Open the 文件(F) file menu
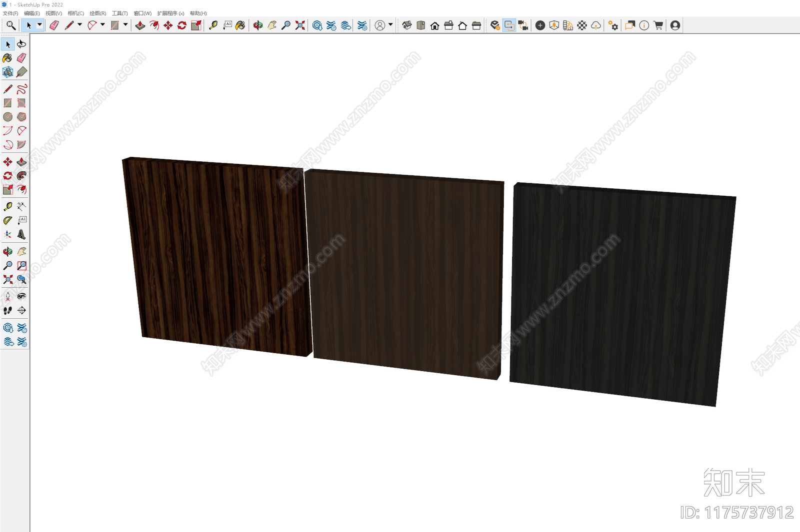 tap(10, 13)
